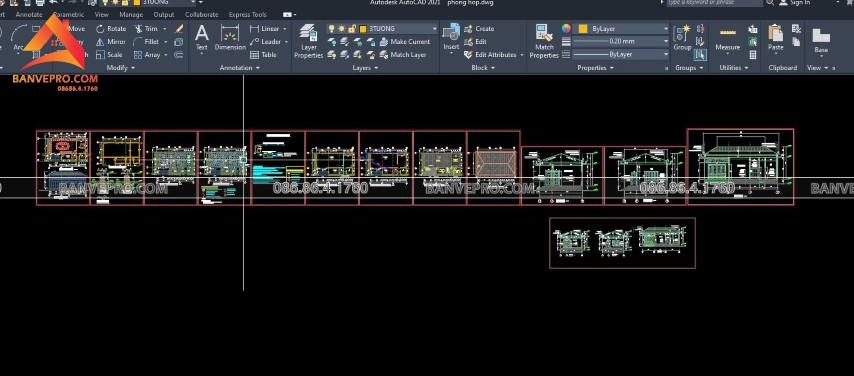Select the Rotate tool

[x=111, y=29]
